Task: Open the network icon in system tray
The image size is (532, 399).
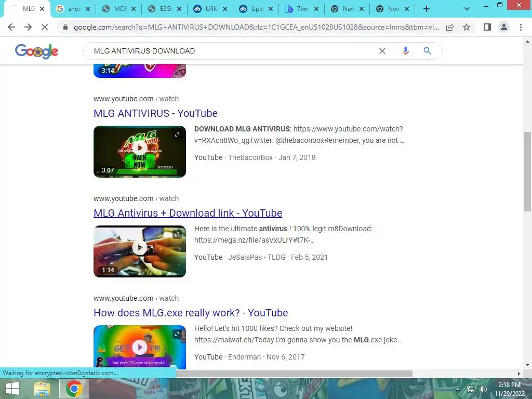Action: coord(471,389)
